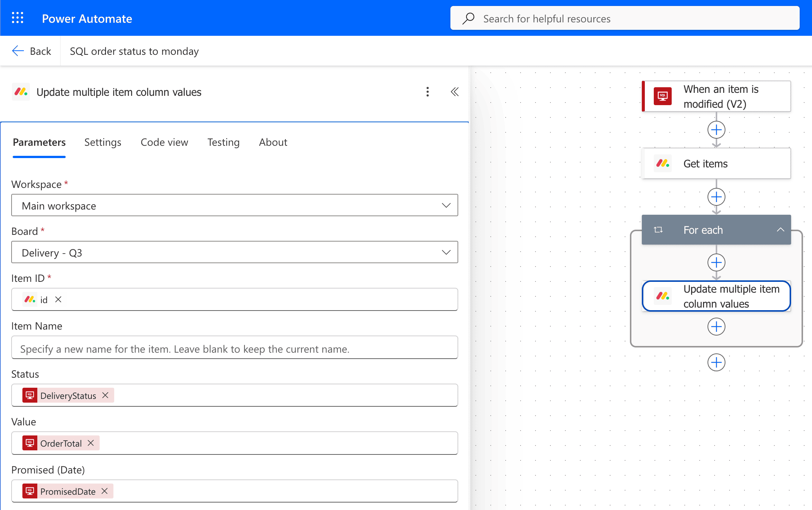Click inside the Status field
The height and width of the screenshot is (510, 812).
[x=235, y=395]
